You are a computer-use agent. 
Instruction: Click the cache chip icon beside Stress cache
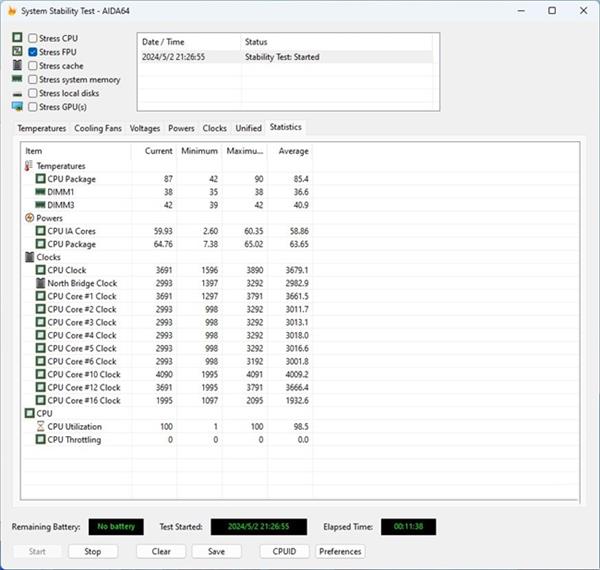click(17, 65)
